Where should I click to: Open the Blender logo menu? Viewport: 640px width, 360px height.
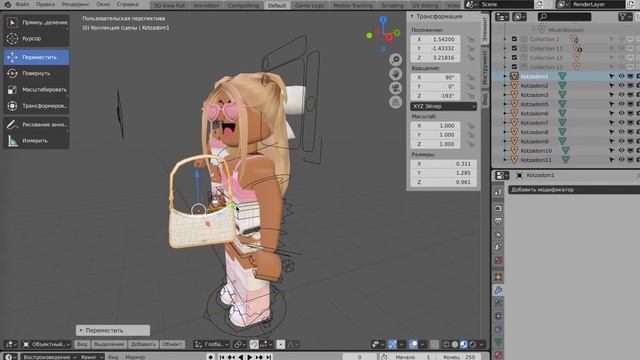[x=7, y=4]
